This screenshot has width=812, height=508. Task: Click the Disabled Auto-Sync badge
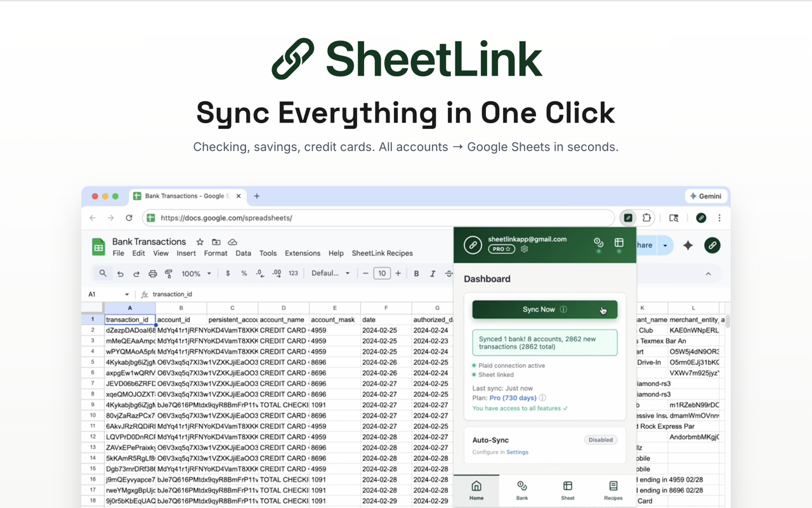point(600,439)
